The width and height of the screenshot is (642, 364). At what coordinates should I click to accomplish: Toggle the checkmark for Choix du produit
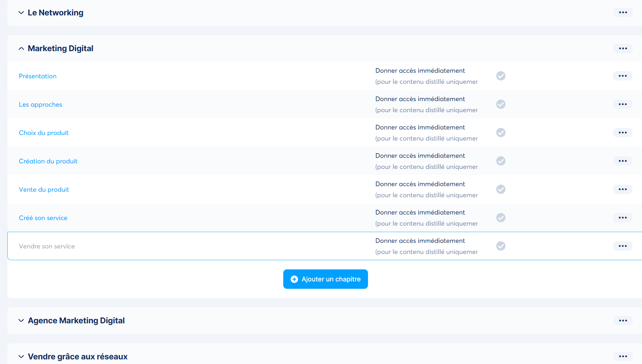point(501,133)
